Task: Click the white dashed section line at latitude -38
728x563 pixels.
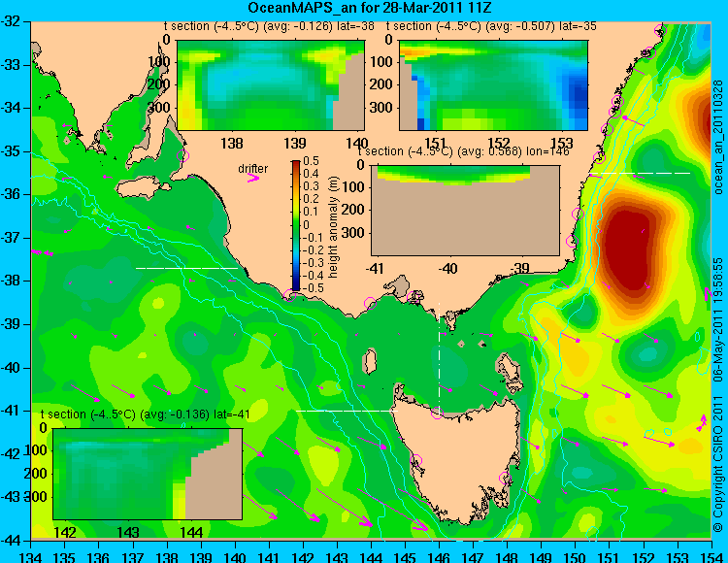Action: click(186, 268)
